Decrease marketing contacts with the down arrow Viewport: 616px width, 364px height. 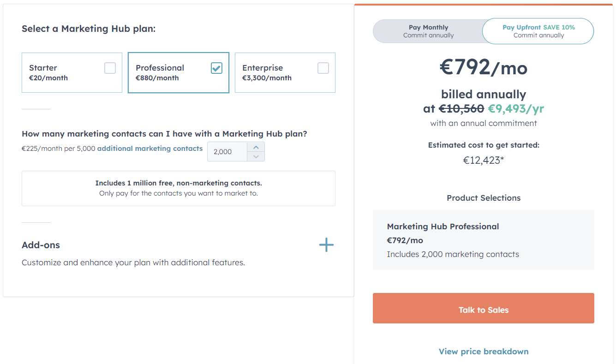(256, 156)
